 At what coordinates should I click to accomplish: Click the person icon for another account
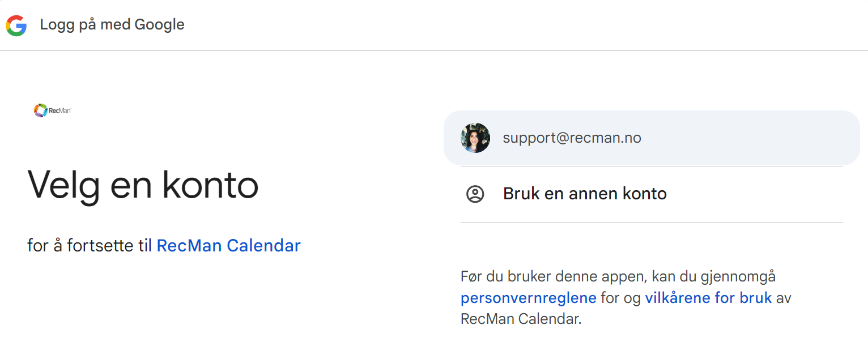(x=475, y=194)
